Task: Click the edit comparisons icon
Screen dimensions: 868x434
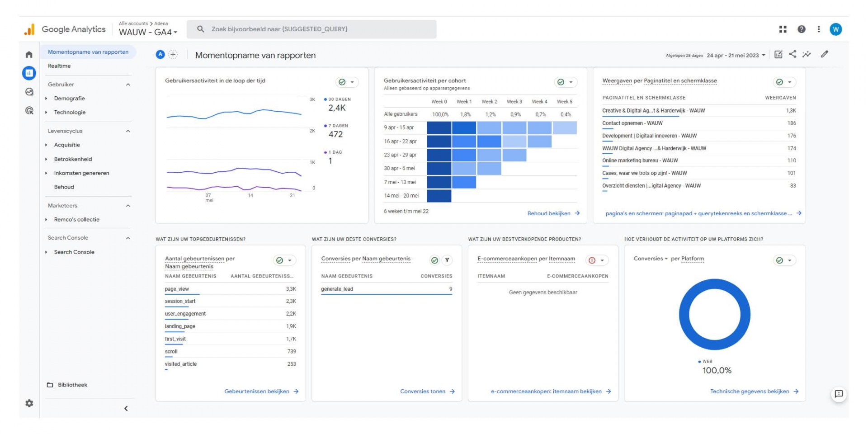Action: [778, 55]
